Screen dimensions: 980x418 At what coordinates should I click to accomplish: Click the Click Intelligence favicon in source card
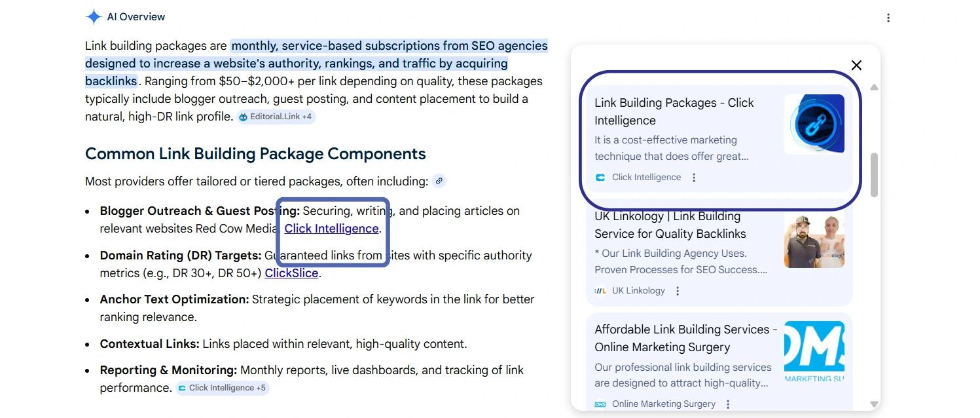point(600,178)
